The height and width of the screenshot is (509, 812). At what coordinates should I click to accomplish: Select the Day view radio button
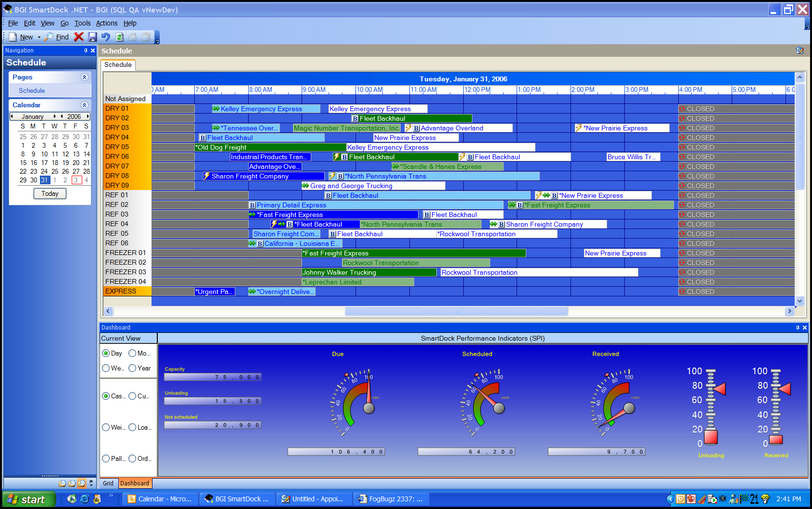click(106, 353)
